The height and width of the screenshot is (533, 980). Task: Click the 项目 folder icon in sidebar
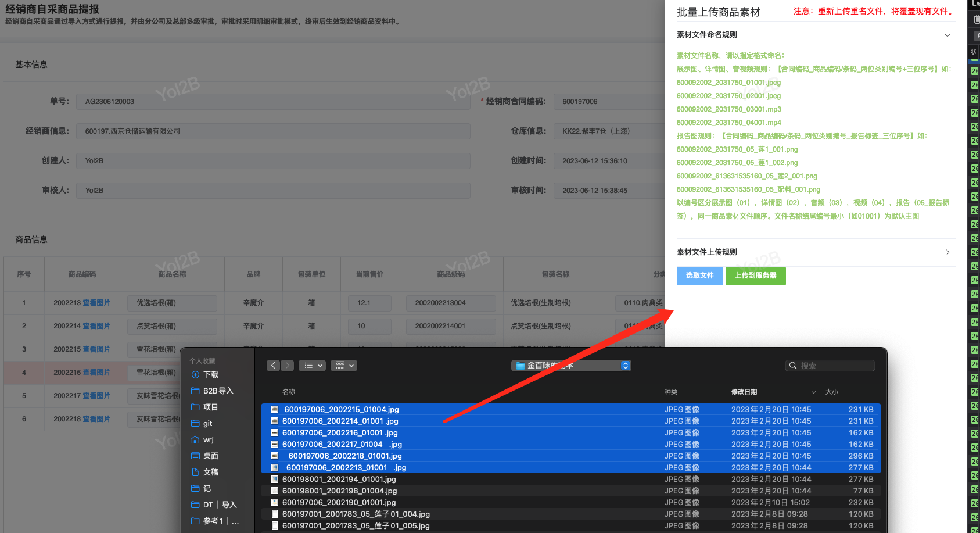pos(196,407)
